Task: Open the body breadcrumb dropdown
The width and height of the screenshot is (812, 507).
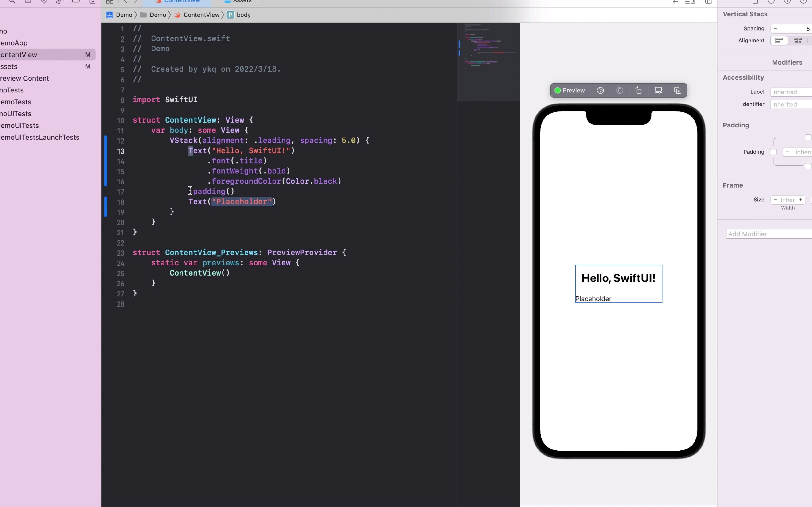Action: click(x=244, y=15)
